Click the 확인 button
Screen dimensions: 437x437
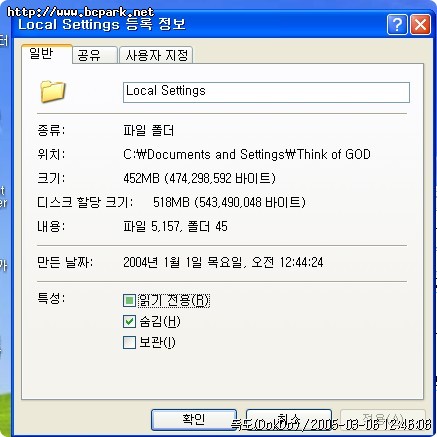tap(194, 420)
